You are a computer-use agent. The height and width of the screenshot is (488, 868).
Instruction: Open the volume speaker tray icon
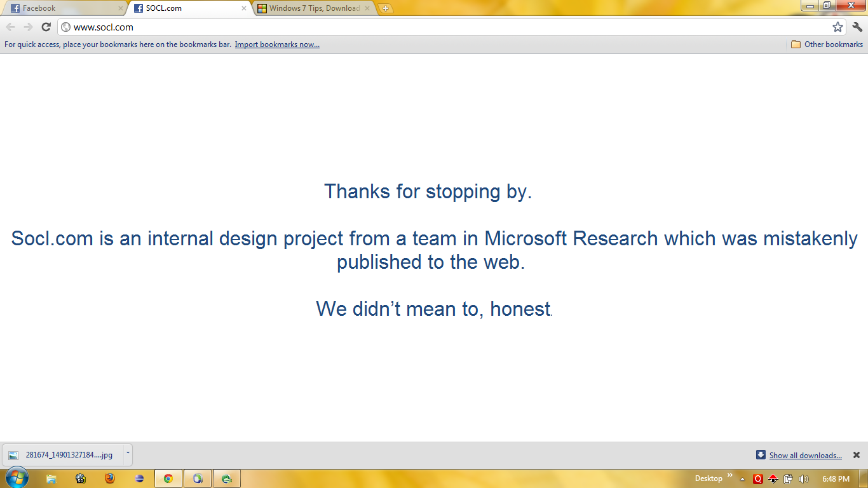tap(803, 479)
